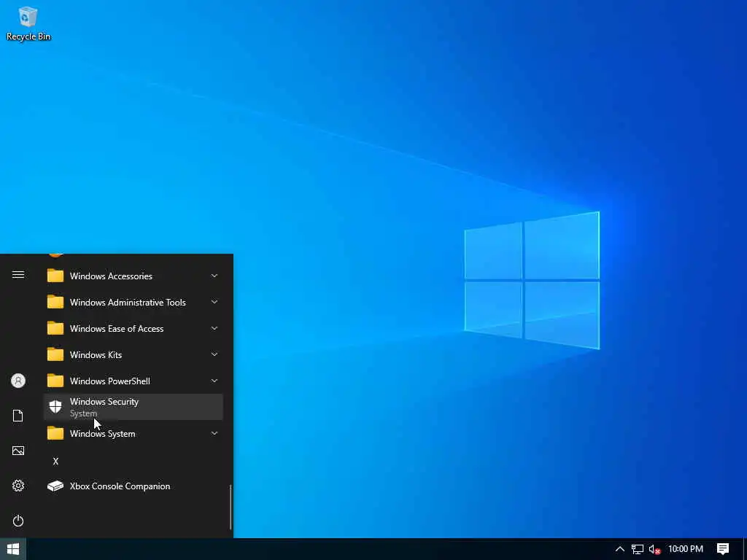The width and height of the screenshot is (747, 560).
Task: Click the Windows System folder icon
Action: [55, 433]
